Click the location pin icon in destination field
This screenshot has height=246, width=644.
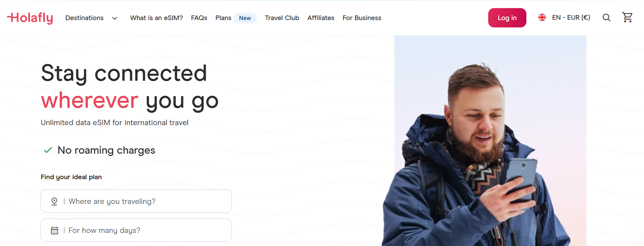tap(54, 201)
